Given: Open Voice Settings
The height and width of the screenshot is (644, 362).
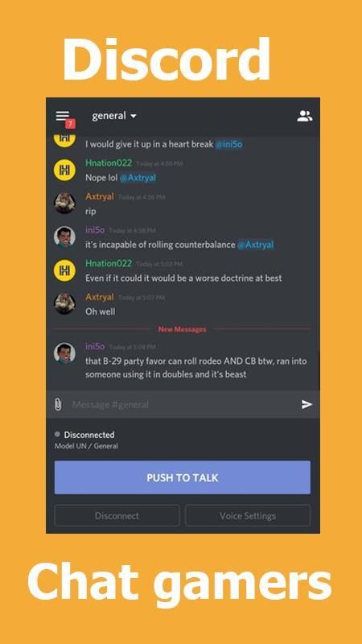Looking at the screenshot, I should coord(248,515).
